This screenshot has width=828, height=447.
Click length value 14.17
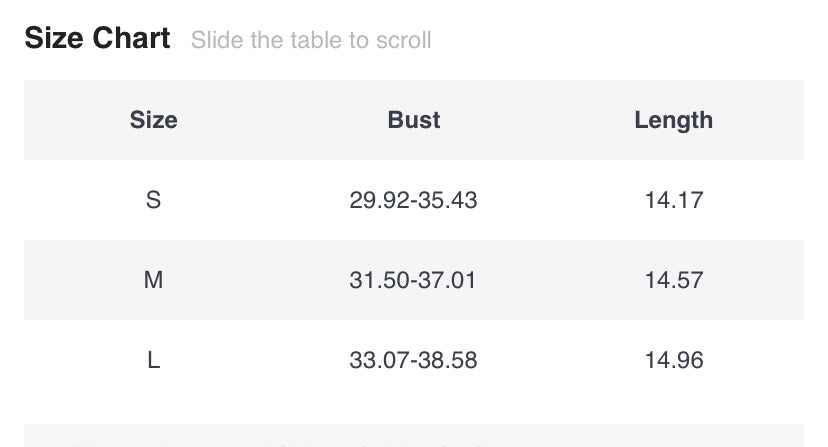coord(674,200)
